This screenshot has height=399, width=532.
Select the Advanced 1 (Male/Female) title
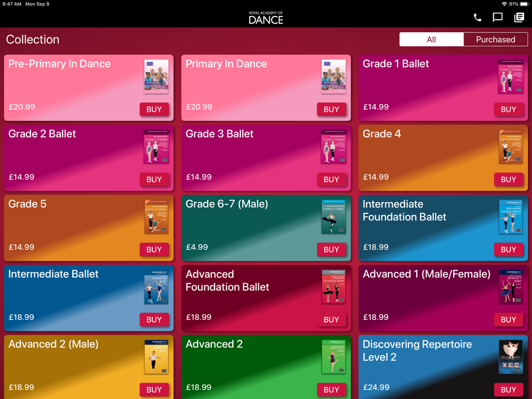426,274
